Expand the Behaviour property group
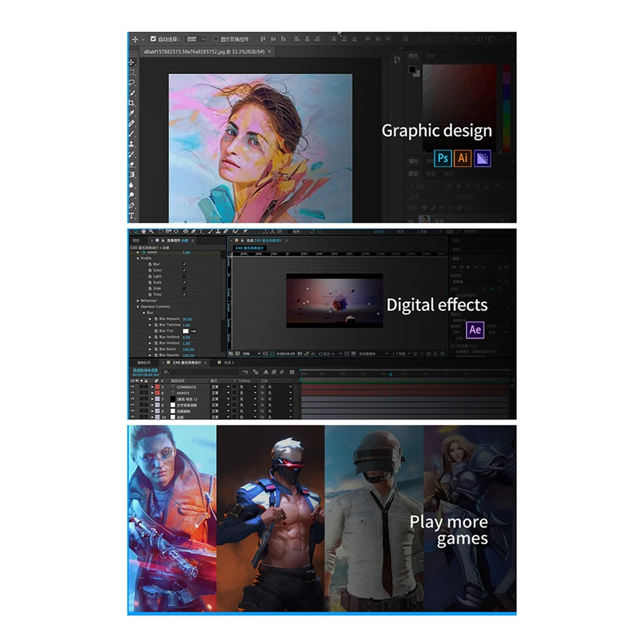644x644 pixels. tap(138, 301)
